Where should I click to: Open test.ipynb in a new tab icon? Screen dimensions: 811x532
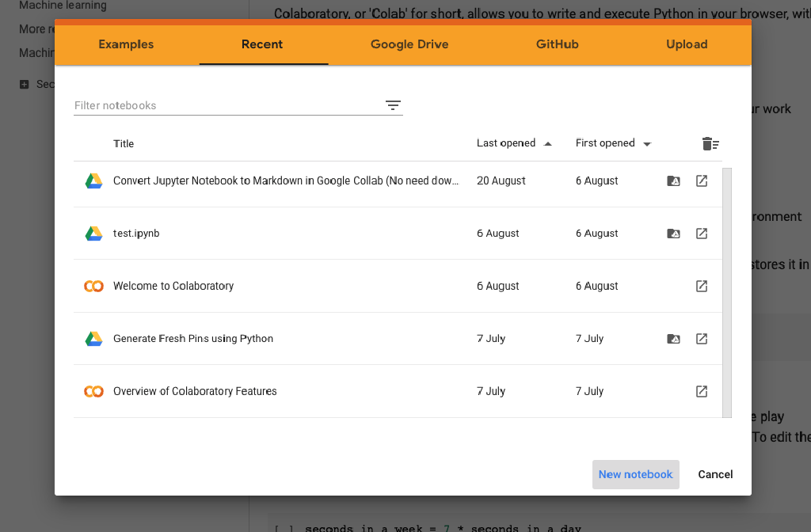click(x=702, y=234)
